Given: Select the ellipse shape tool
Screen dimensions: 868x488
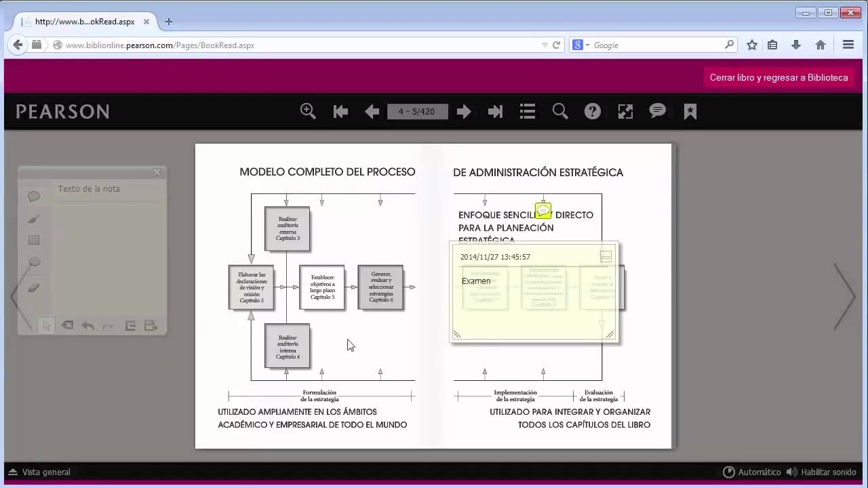Looking at the screenshot, I should [x=34, y=262].
